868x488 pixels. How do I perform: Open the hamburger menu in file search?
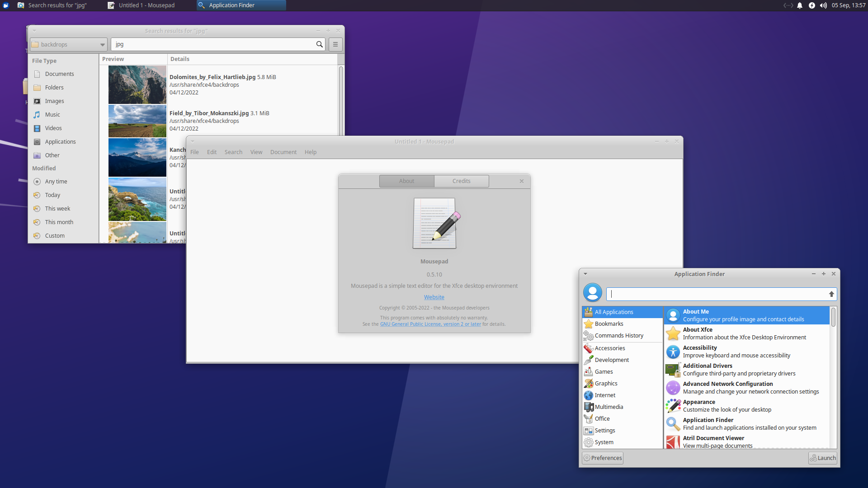[335, 44]
